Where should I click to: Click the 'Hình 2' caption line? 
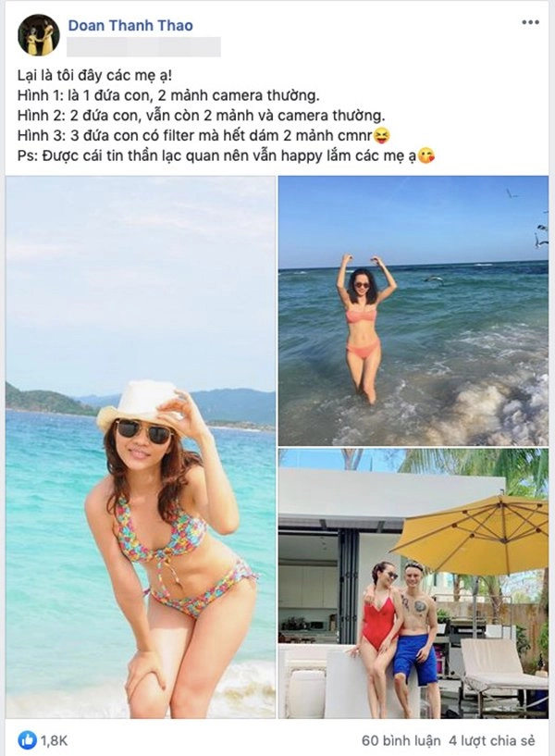pos(202,117)
